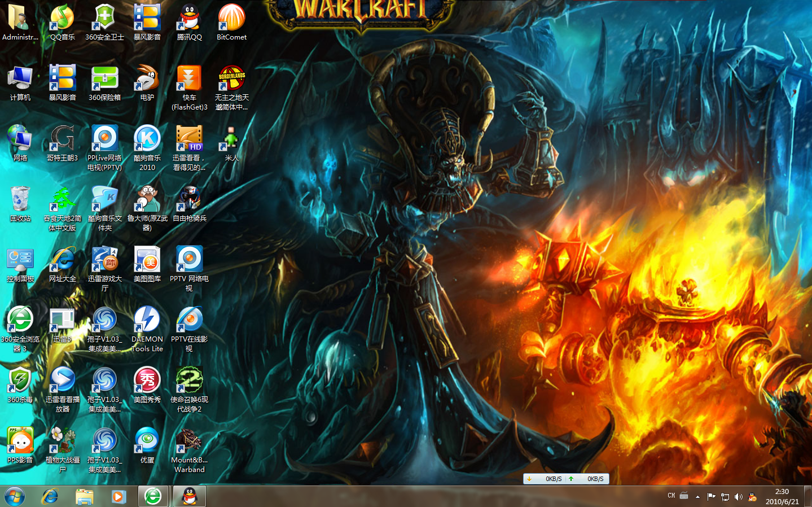Select the 自由枪骑兵 game shortcut

click(x=189, y=204)
